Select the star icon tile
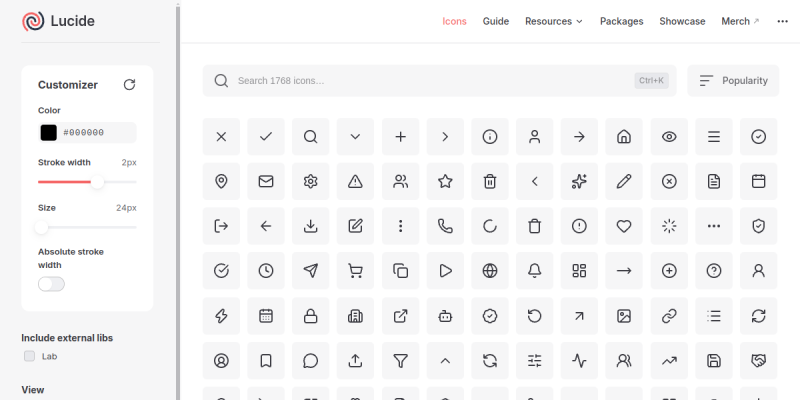 point(445,181)
